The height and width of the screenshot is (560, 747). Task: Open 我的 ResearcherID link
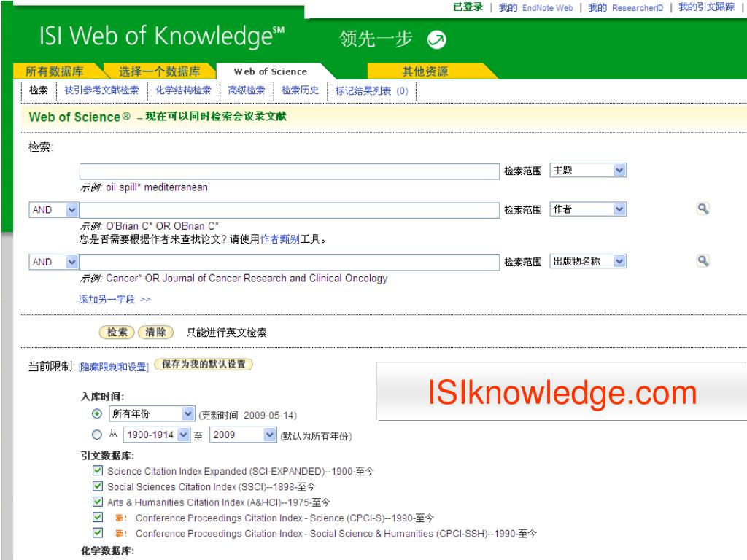coord(625,7)
